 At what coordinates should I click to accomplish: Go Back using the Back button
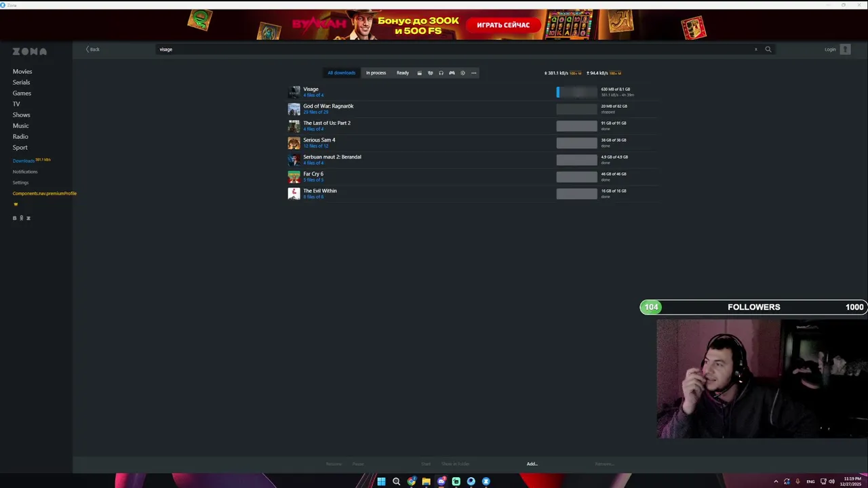93,49
